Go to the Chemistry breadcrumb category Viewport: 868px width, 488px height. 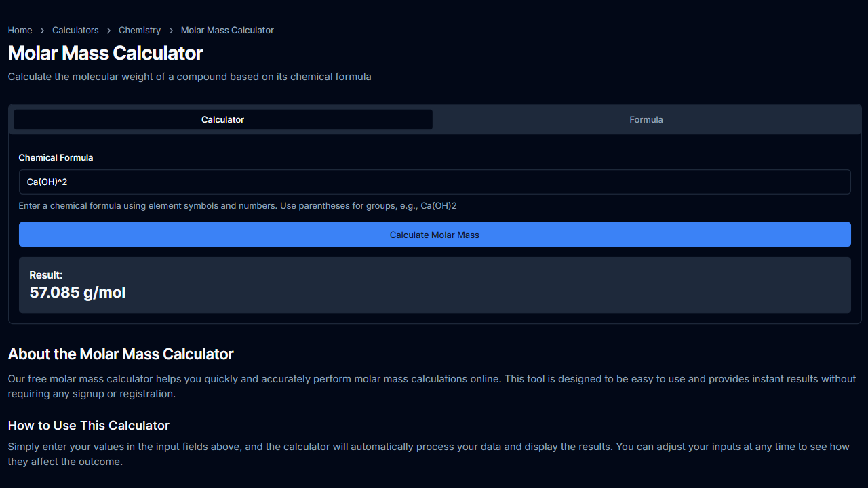(x=140, y=30)
